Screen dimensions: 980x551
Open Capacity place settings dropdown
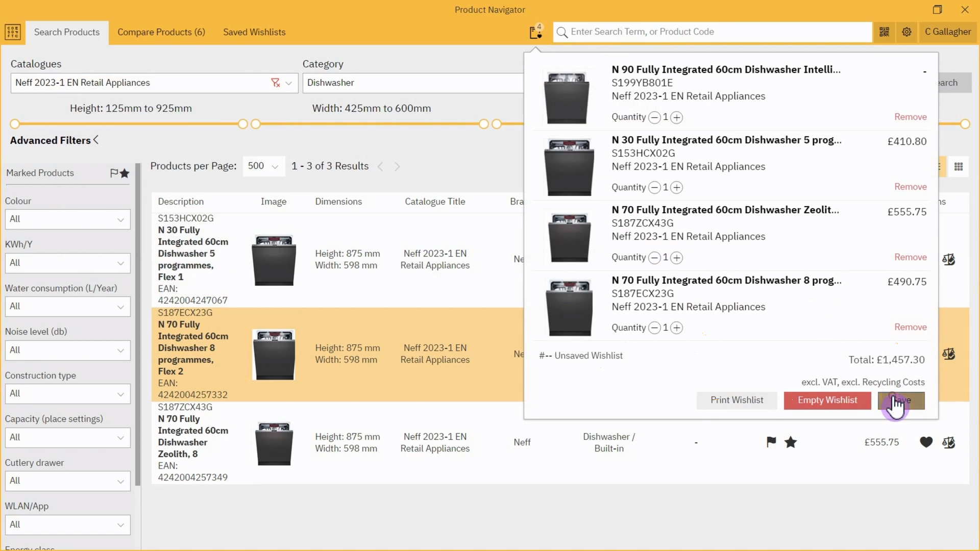pos(67,438)
